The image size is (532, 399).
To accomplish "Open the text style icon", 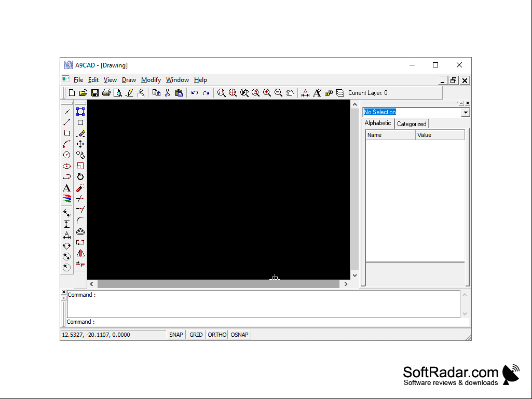I will pos(317,93).
